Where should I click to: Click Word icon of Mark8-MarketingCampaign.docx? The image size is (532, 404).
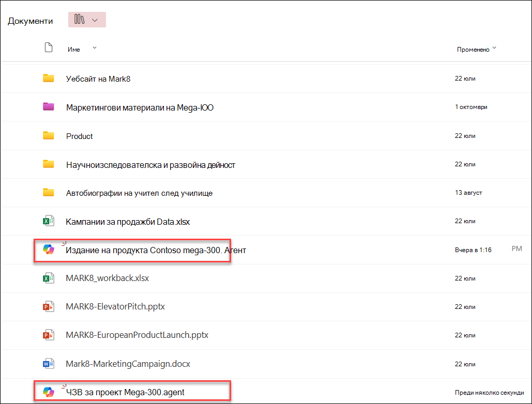click(x=49, y=364)
